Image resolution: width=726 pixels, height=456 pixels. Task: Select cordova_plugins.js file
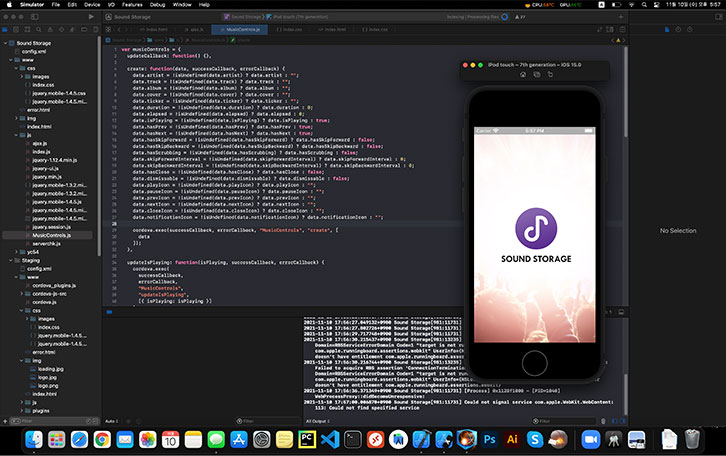click(54, 285)
